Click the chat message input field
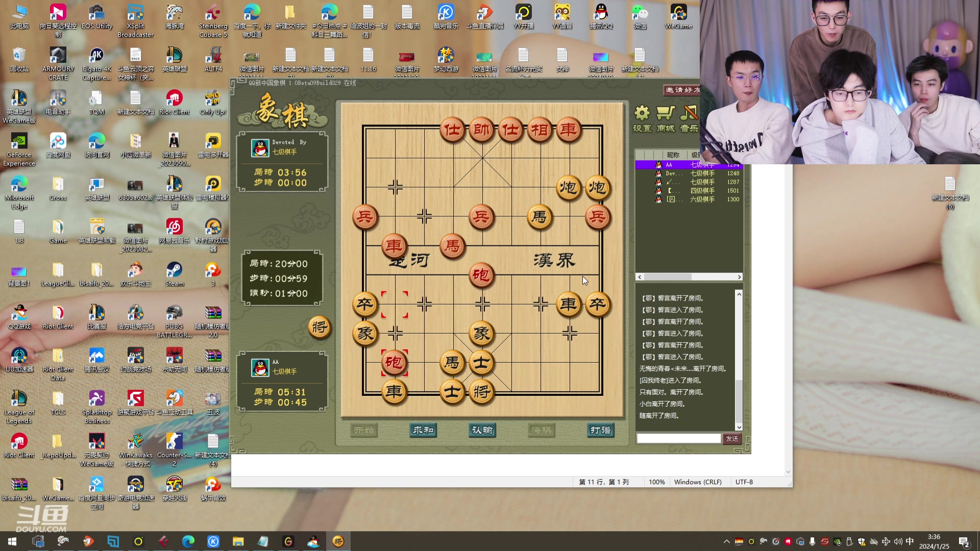Viewport: 980px width, 551px height. pyautogui.click(x=678, y=439)
